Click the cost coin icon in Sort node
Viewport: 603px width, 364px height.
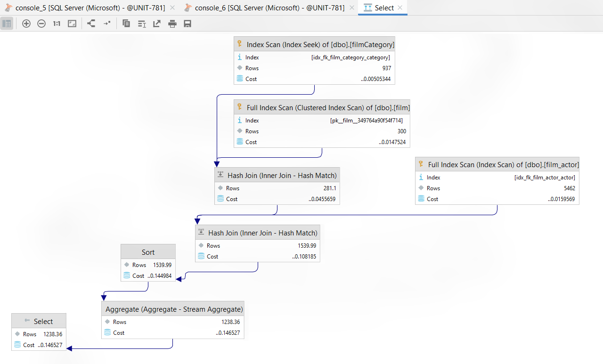[127, 275]
